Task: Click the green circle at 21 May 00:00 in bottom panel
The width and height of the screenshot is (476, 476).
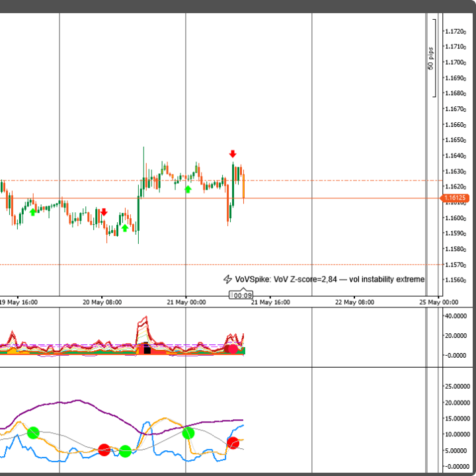Action: tap(188, 433)
